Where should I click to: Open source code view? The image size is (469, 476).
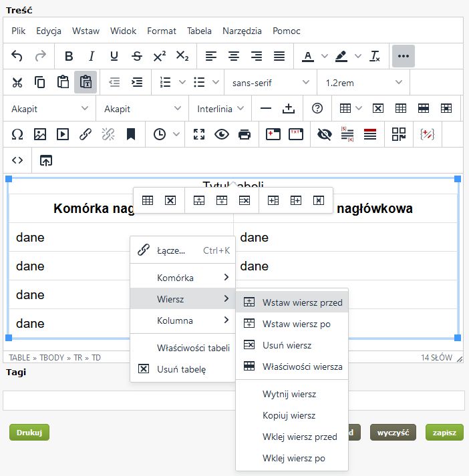pyautogui.click(x=17, y=160)
